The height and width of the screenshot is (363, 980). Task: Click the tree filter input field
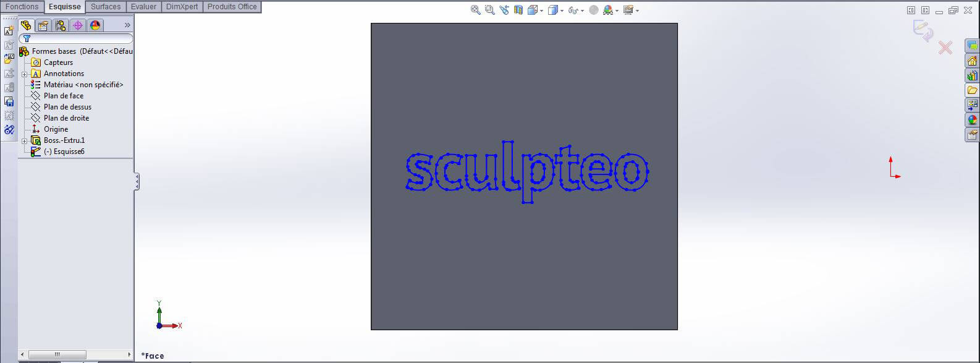pos(76,38)
